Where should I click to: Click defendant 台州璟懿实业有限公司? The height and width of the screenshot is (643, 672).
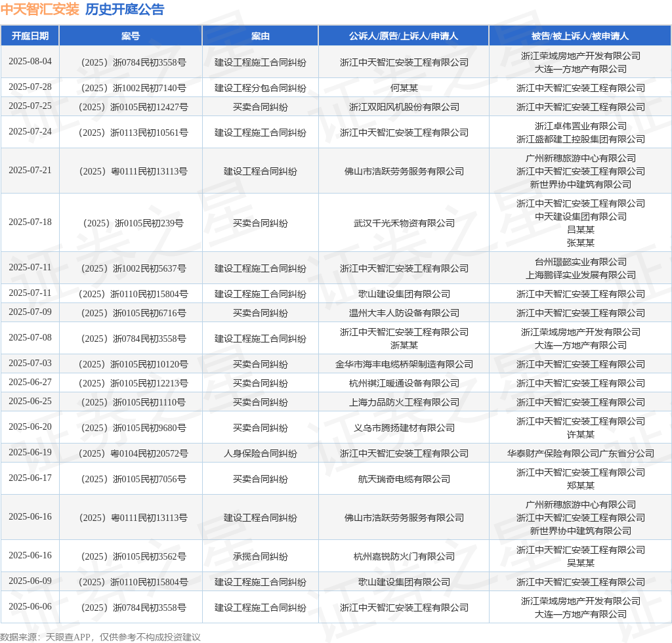[x=580, y=262]
